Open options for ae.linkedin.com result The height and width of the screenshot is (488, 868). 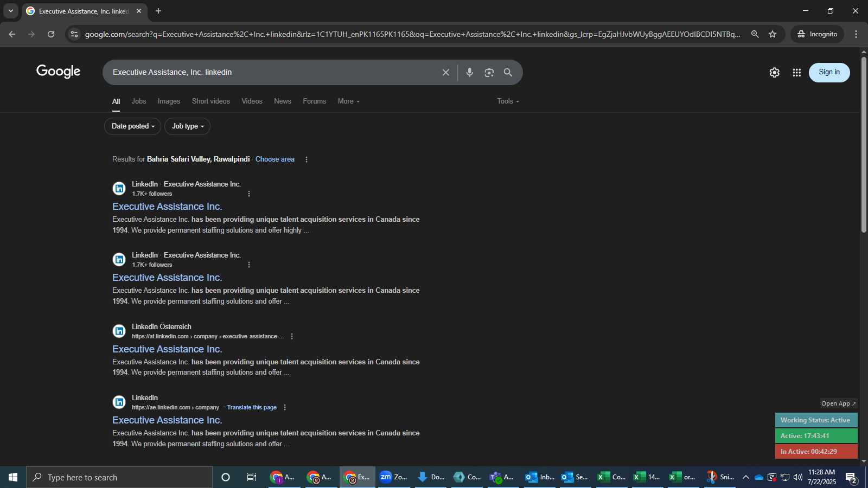(285, 407)
